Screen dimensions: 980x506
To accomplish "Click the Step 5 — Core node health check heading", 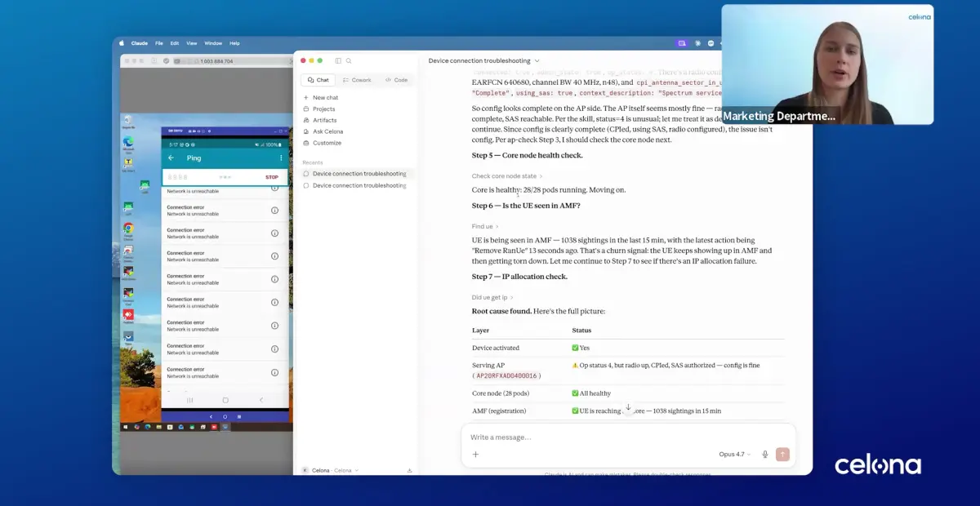I will pos(528,155).
